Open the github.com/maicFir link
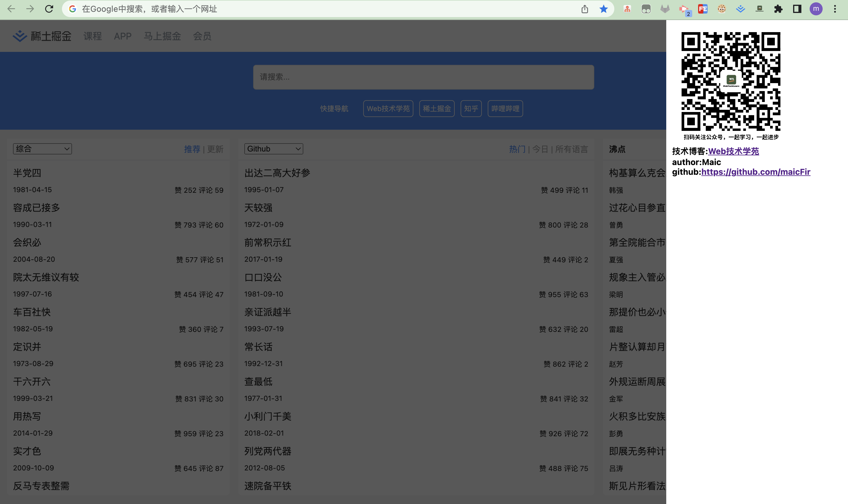This screenshot has width=848, height=504. (756, 172)
